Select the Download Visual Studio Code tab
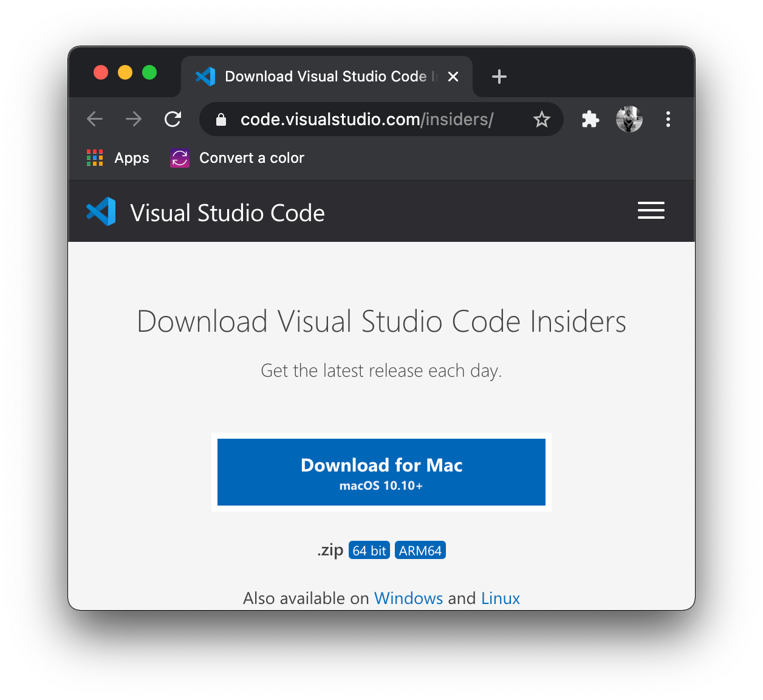This screenshot has height=700, width=763. pos(327,77)
